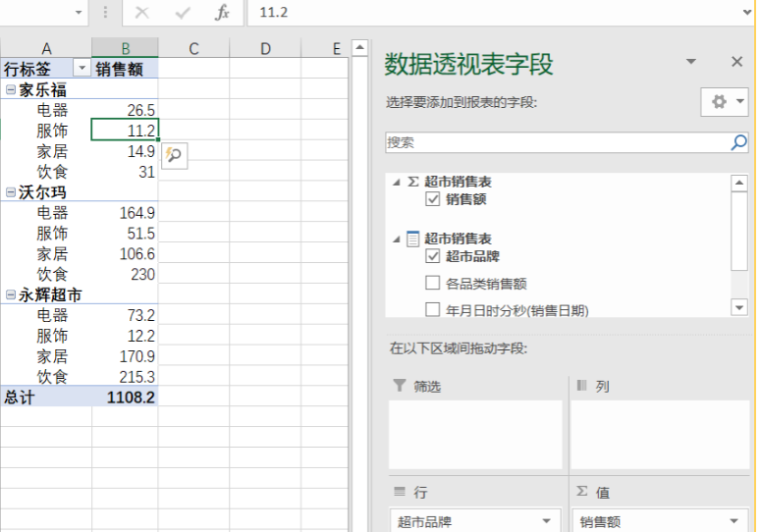Open the Name Box dropdown arrow

tap(79, 12)
